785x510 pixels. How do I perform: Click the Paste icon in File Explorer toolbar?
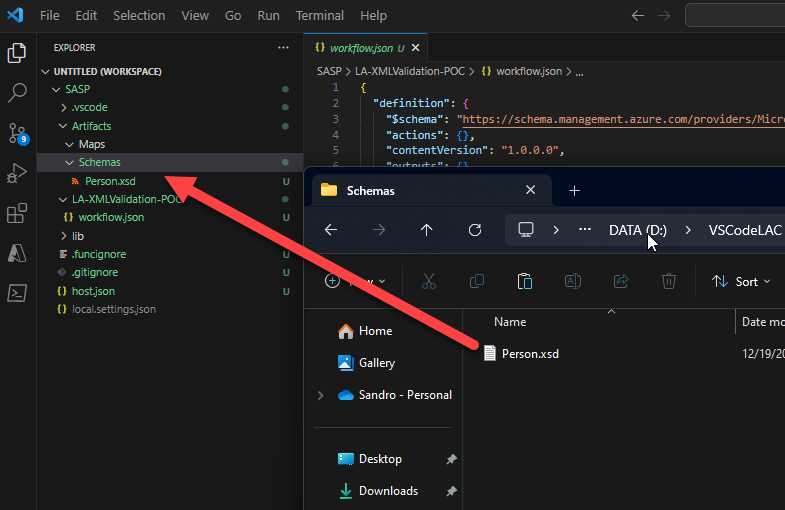point(524,282)
